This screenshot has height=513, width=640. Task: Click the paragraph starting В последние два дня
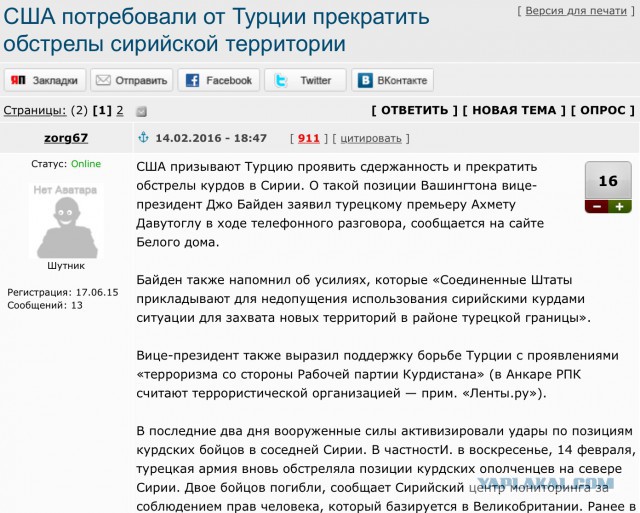tap(384, 469)
